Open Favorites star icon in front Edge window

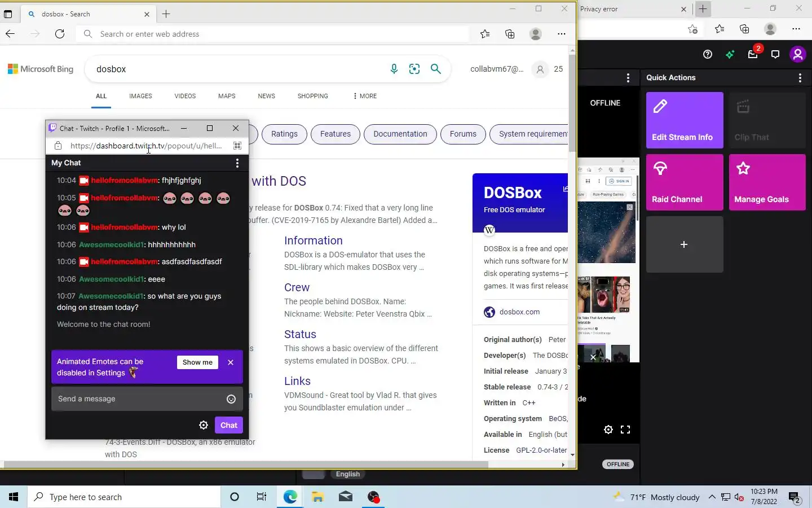tap(485, 34)
